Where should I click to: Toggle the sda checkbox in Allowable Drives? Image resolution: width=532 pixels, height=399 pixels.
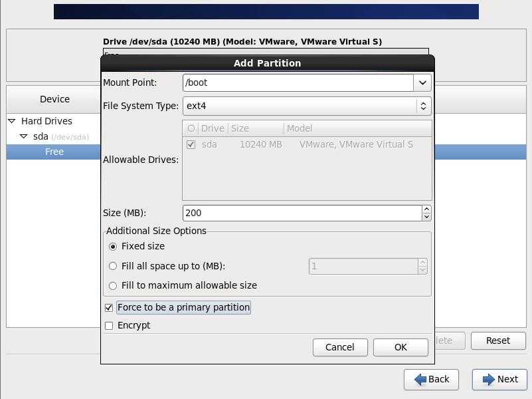point(191,145)
